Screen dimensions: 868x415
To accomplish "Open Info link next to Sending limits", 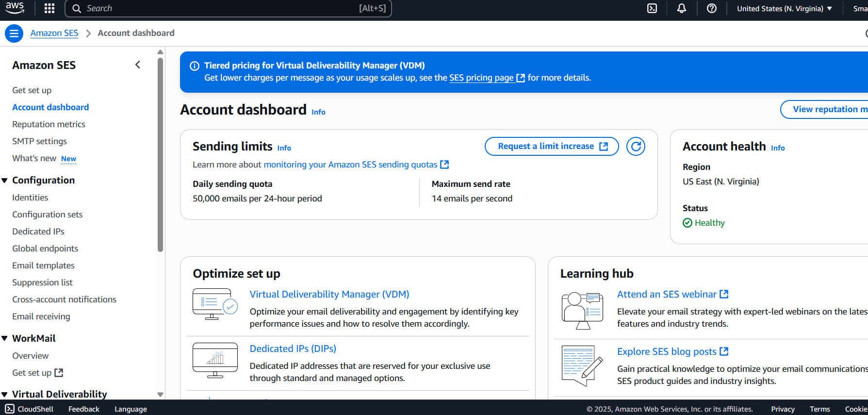I will coord(284,148).
